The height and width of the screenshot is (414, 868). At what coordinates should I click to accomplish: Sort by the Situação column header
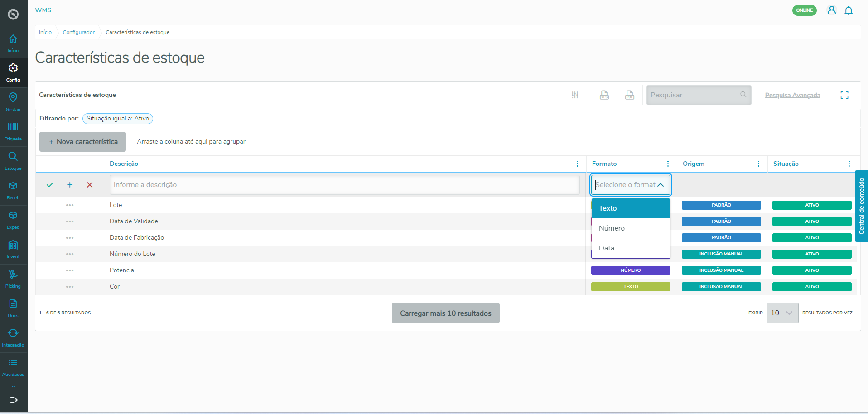[x=786, y=164]
